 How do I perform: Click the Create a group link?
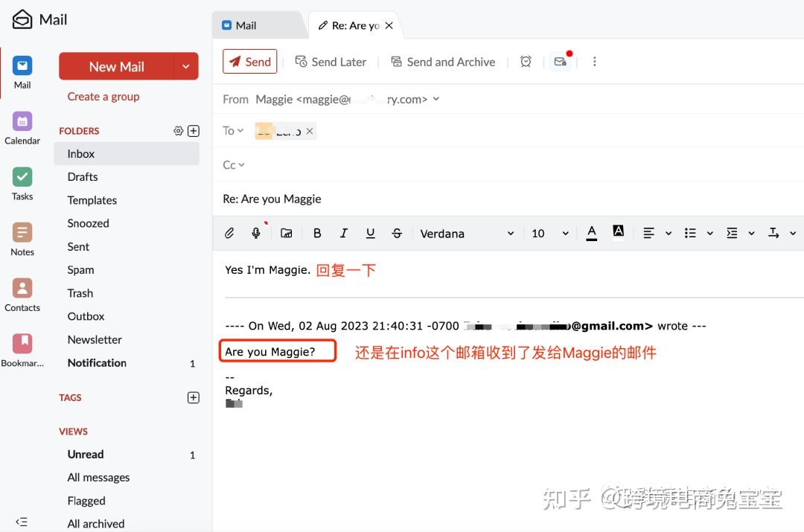tap(103, 97)
